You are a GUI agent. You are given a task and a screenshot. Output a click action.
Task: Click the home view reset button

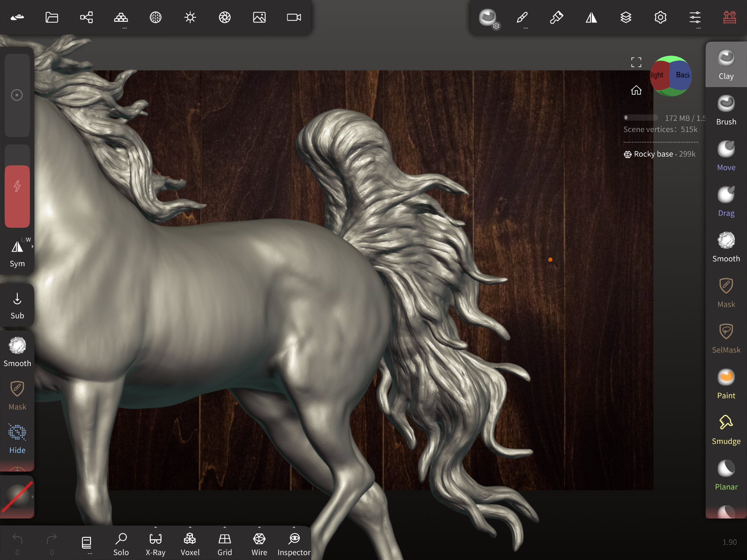[636, 90]
